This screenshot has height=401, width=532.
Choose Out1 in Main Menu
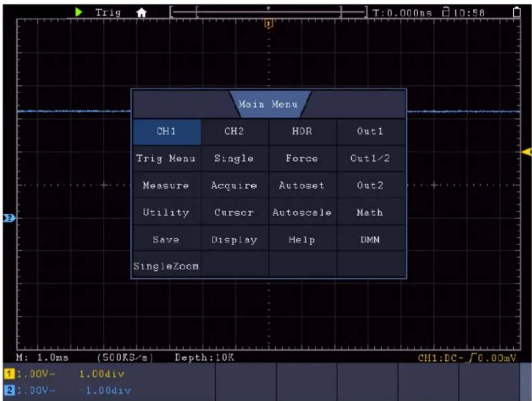(370, 131)
